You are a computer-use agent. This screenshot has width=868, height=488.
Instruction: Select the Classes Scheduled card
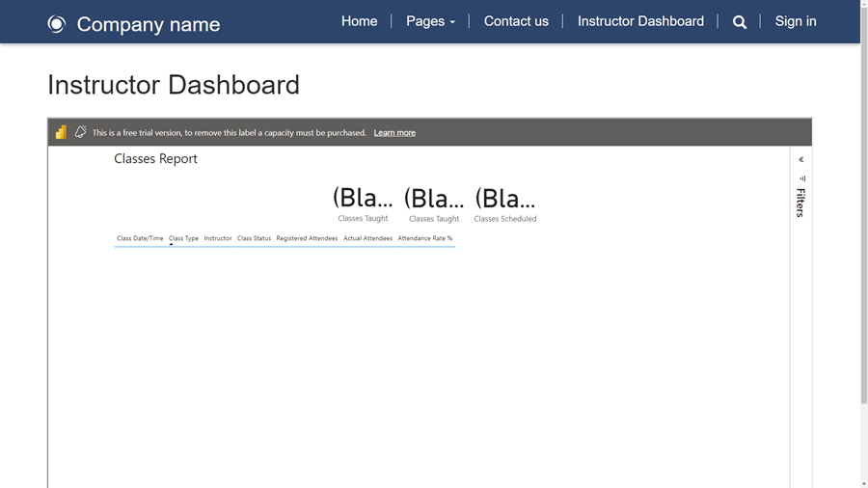[504, 204]
